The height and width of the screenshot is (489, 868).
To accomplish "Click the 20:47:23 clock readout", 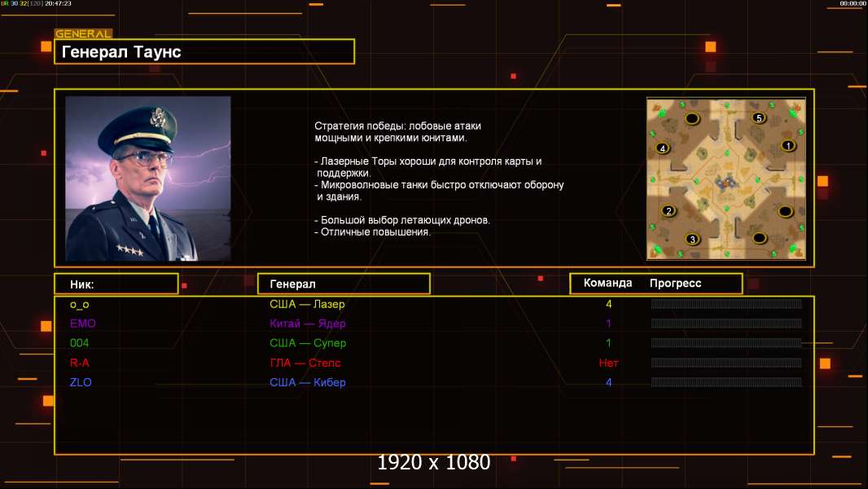I will [x=58, y=3].
